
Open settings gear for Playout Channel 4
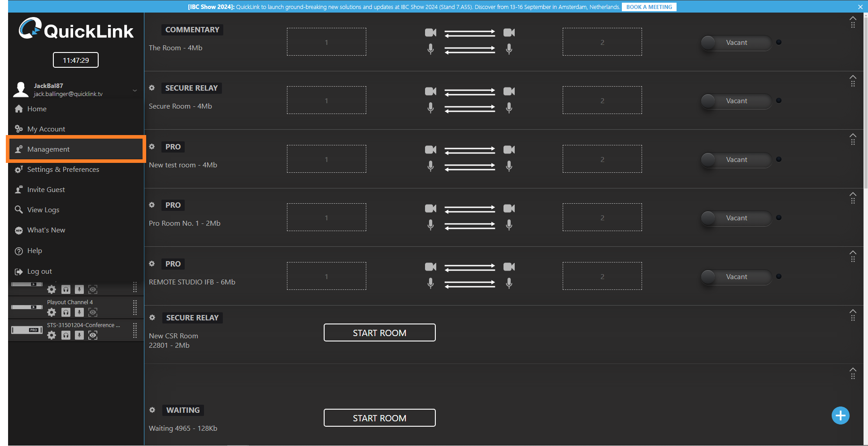click(52, 312)
